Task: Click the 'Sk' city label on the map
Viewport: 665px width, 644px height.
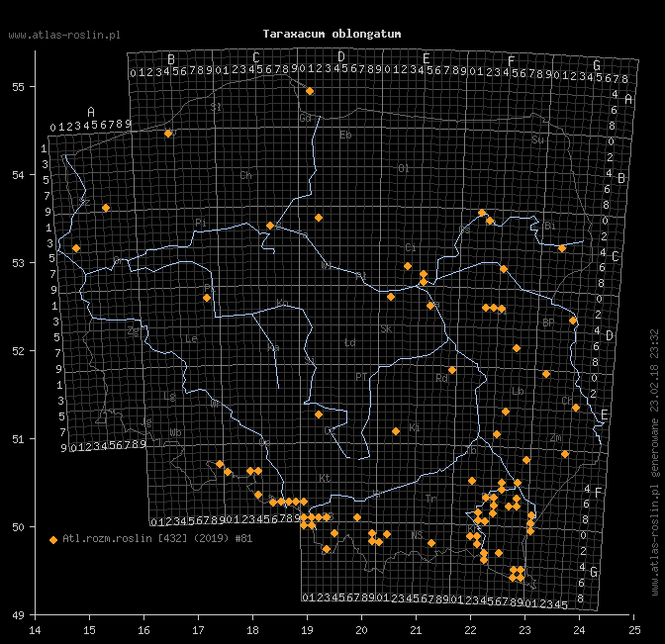Action: pyautogui.click(x=386, y=329)
